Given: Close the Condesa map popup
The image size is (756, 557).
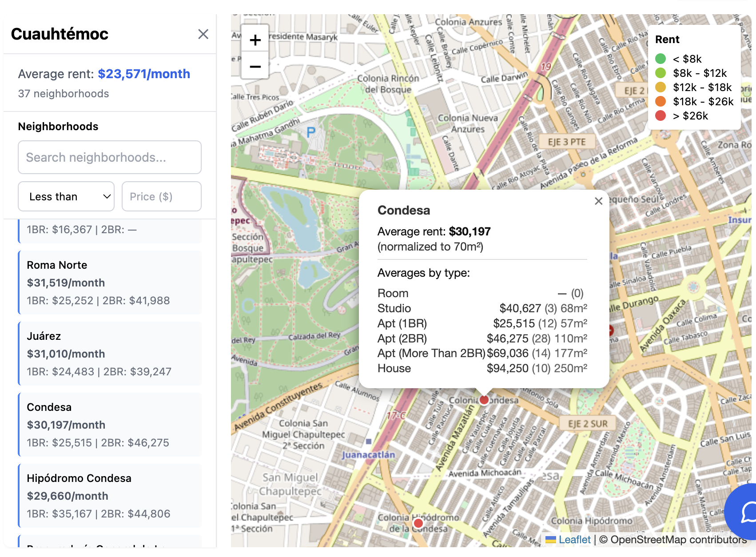Looking at the screenshot, I should [599, 201].
